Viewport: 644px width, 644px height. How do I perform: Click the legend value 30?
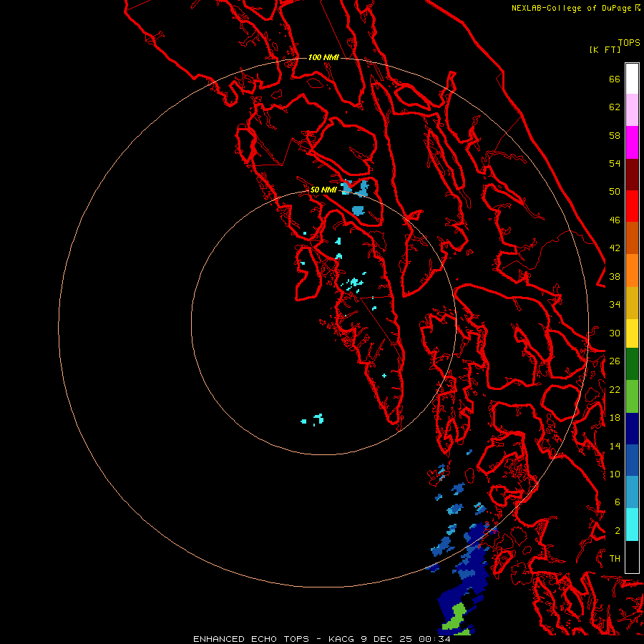tap(615, 333)
